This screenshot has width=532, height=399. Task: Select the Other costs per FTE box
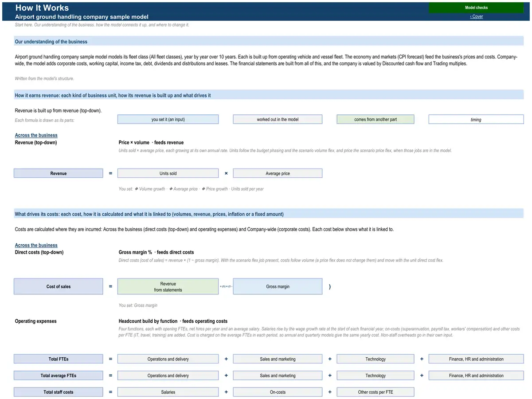click(x=376, y=392)
